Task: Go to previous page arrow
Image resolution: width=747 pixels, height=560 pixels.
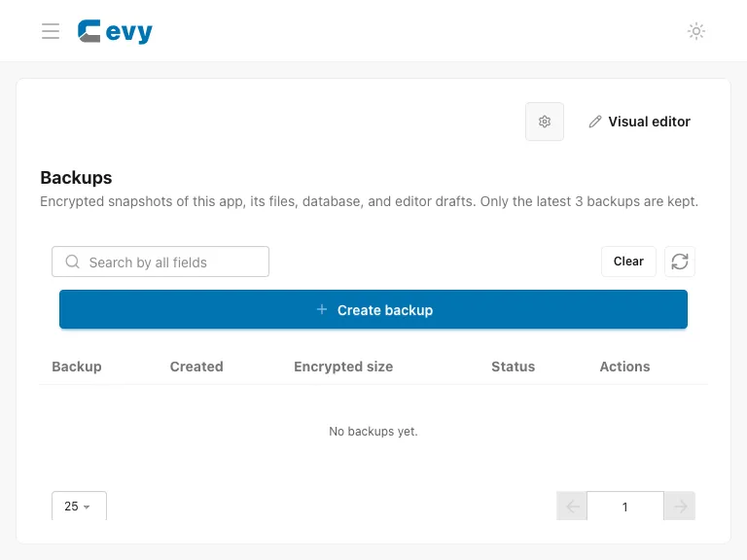Action: coord(572,507)
